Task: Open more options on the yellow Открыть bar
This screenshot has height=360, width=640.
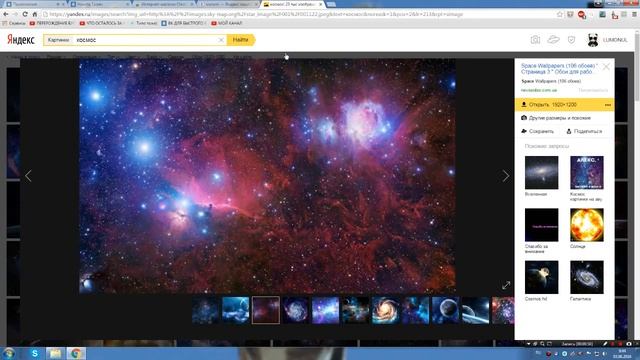Action: [608, 105]
